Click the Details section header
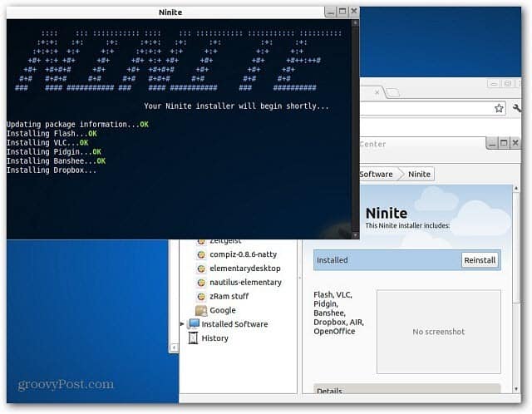The width and height of the screenshot is (532, 414). click(x=406, y=389)
